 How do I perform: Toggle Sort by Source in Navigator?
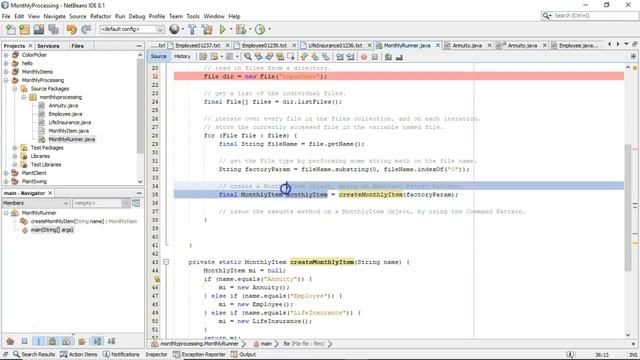point(111,341)
